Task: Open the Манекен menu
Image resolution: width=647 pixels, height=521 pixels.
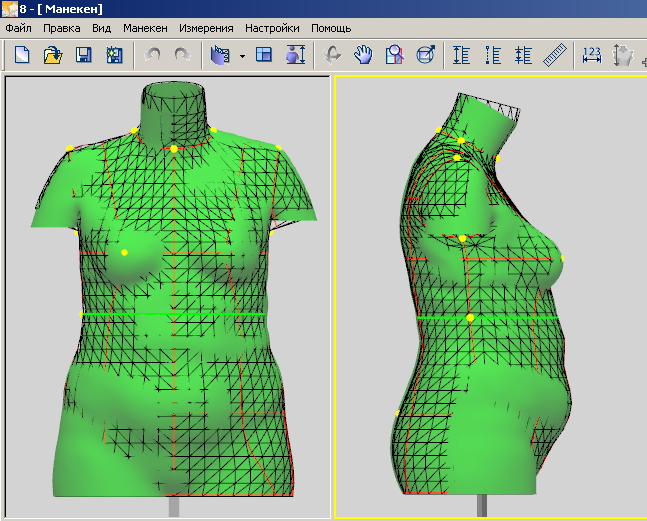Action: [145, 28]
